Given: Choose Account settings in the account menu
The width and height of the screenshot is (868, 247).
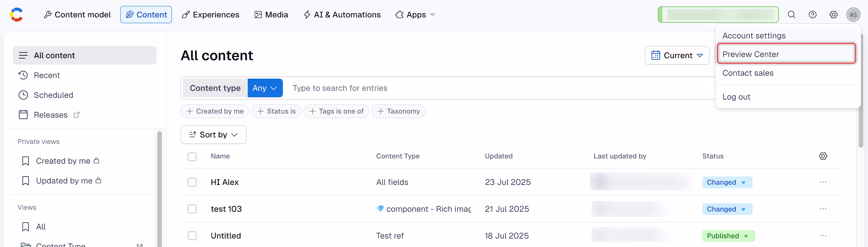Looking at the screenshot, I should (788, 36).
